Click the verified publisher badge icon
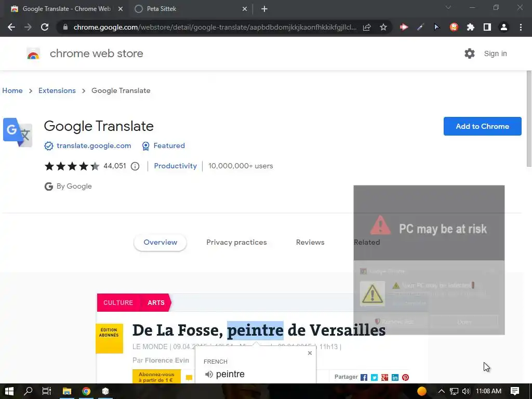 48,146
